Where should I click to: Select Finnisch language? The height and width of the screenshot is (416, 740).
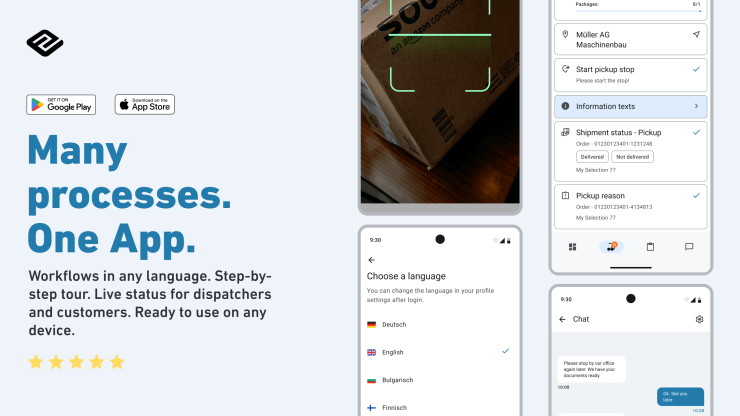coord(439,408)
